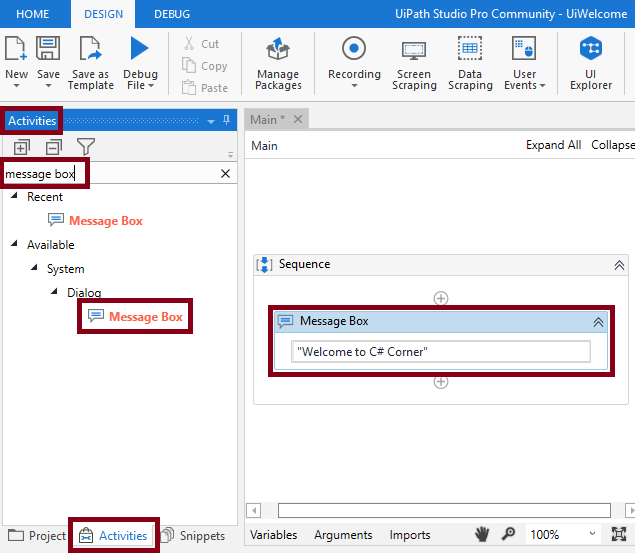The height and width of the screenshot is (553, 635).
Task: Click the Cut command
Action: (201, 44)
